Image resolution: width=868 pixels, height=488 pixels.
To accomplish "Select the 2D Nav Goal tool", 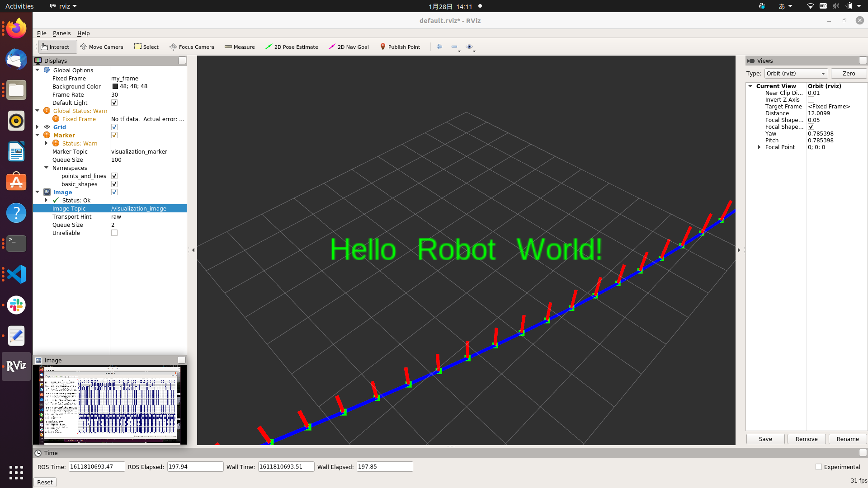I will pos(349,47).
